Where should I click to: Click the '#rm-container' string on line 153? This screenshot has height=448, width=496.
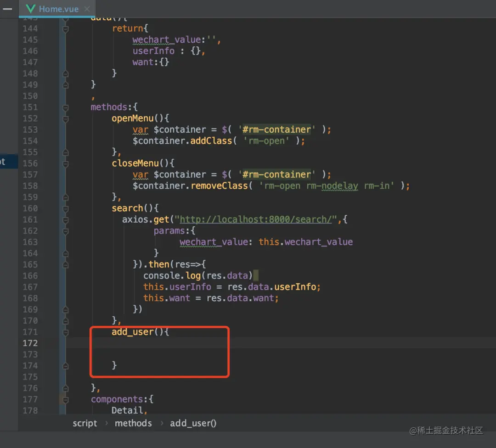coord(277,129)
